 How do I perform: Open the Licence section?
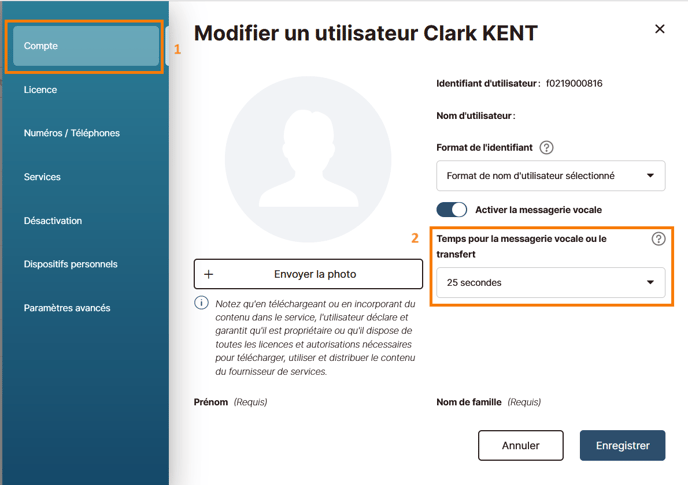[x=40, y=90]
